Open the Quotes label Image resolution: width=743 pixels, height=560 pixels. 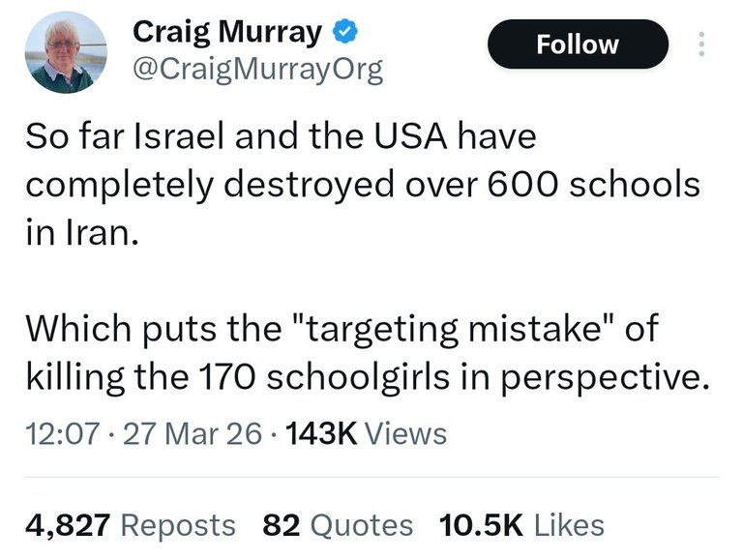click(359, 525)
